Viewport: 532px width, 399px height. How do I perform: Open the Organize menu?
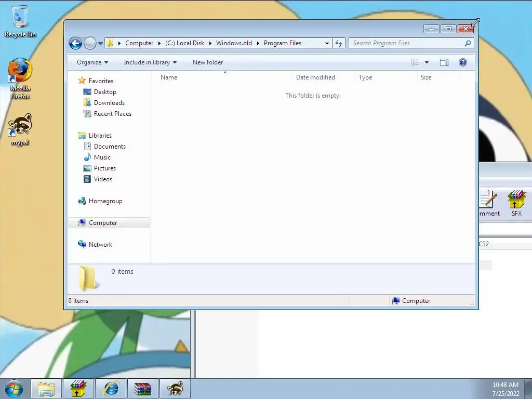pyautogui.click(x=92, y=62)
